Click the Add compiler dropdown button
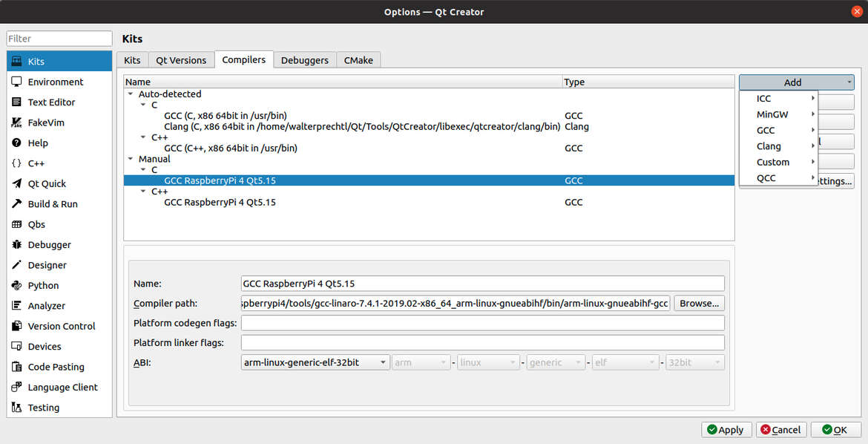 coord(796,82)
